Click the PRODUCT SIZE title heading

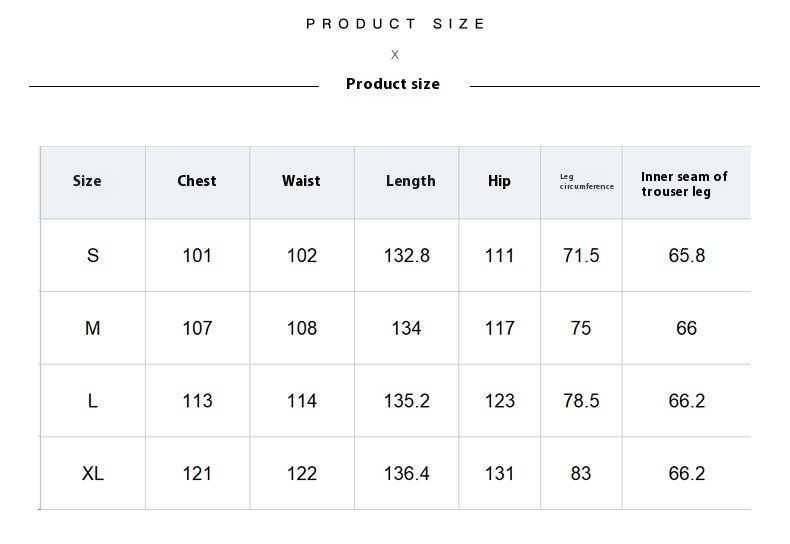coord(396,24)
